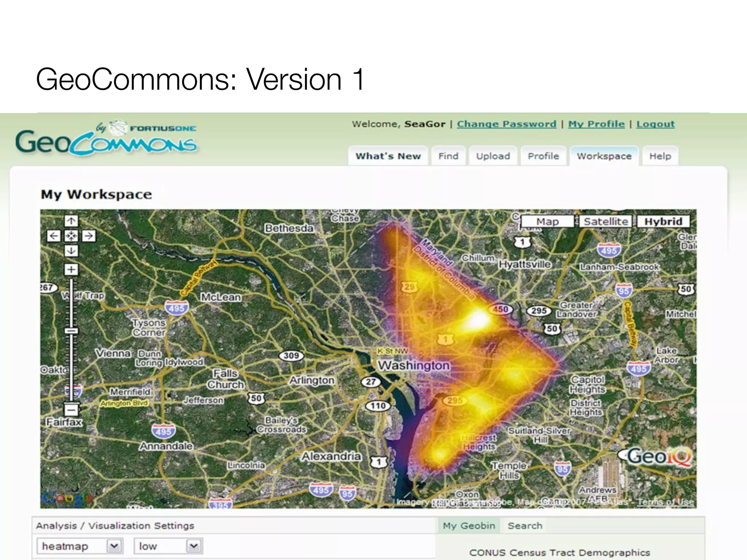
Task: Zoom in with the plus button
Action: pos(71,270)
